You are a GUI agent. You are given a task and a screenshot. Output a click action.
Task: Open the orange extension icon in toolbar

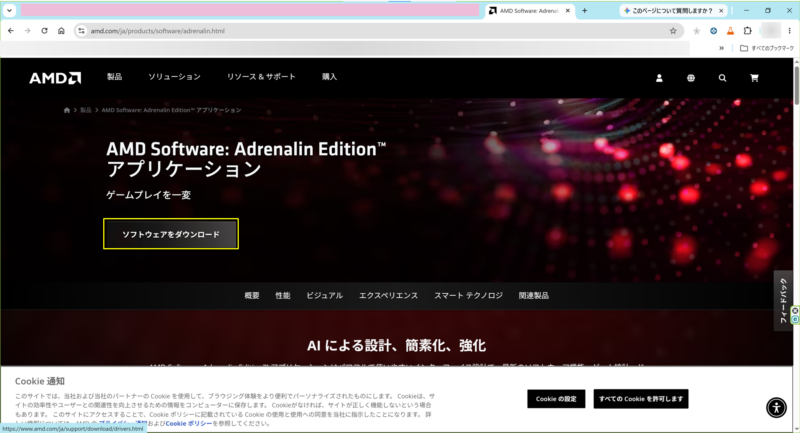tap(731, 31)
